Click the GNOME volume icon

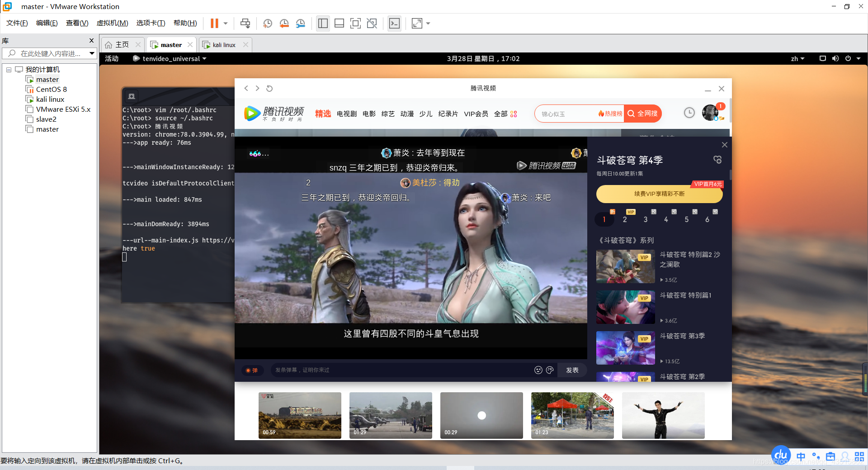[835, 58]
